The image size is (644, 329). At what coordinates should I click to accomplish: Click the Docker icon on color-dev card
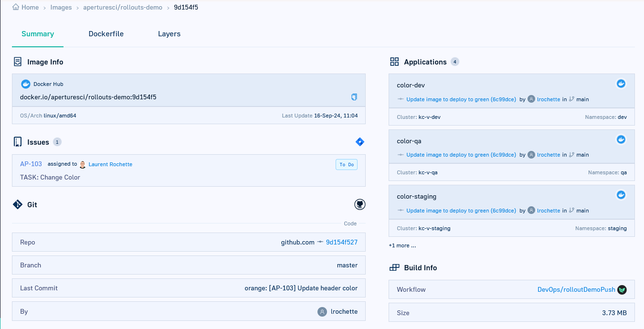tap(621, 84)
